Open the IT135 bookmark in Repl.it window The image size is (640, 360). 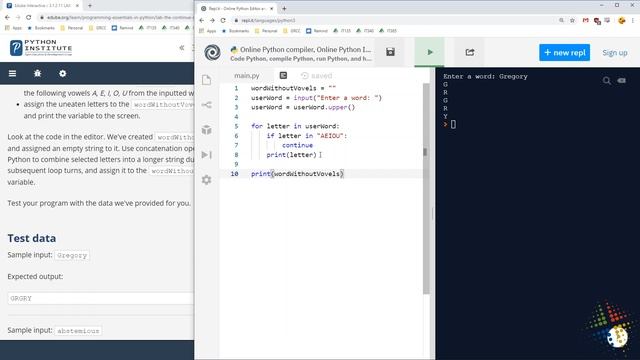(342, 31)
